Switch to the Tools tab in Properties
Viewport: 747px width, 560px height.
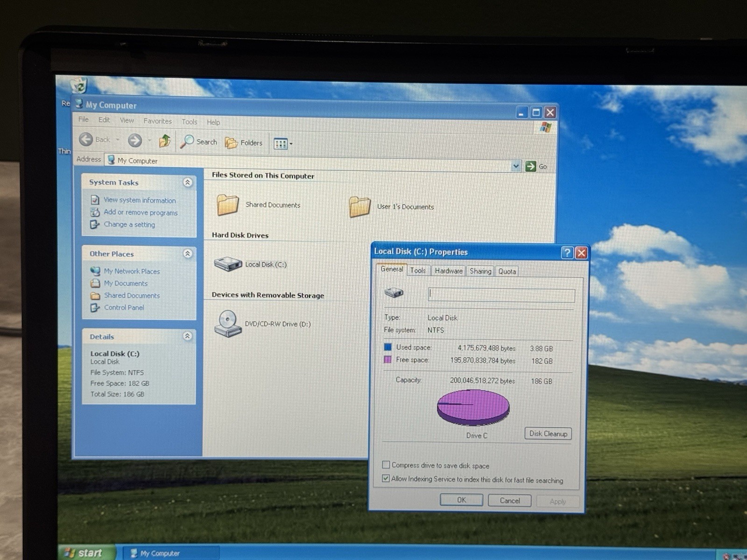click(x=418, y=270)
